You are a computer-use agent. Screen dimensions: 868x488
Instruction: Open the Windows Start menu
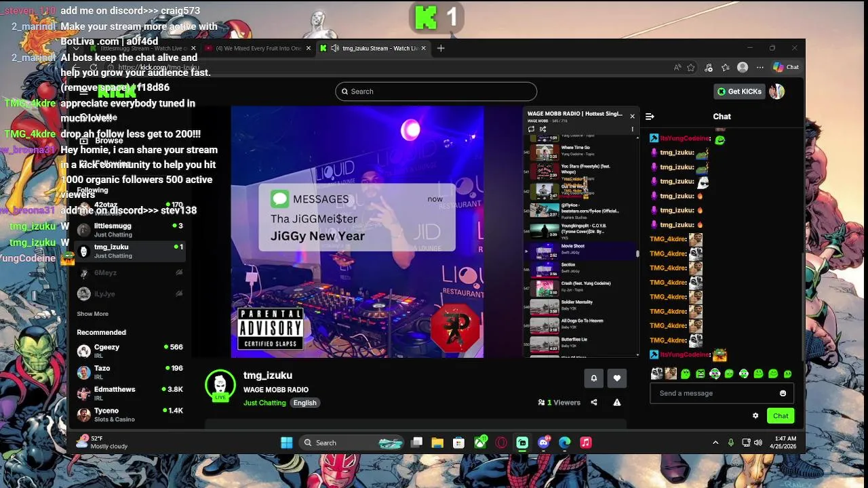(287, 443)
